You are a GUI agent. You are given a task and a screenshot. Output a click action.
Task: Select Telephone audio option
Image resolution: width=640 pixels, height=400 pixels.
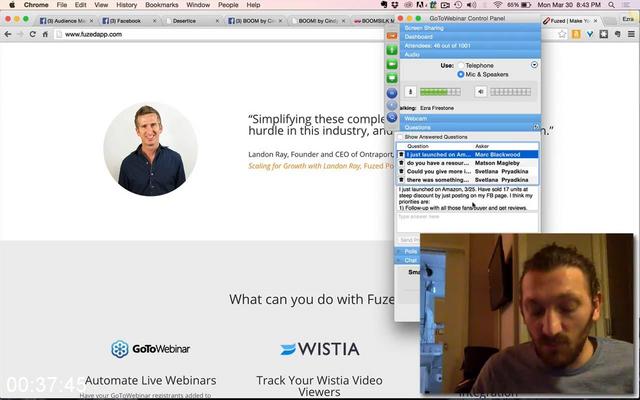click(461, 65)
